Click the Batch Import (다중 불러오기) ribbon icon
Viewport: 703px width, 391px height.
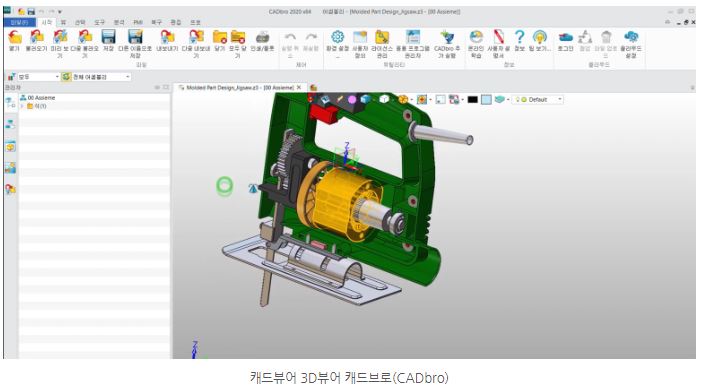(84, 37)
